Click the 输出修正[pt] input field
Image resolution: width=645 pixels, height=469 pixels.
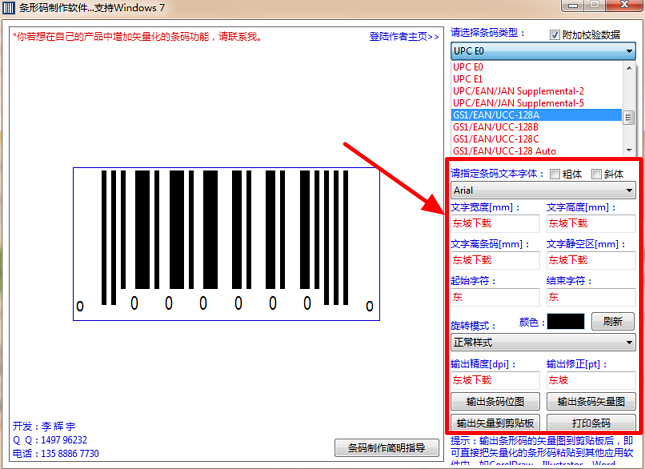[x=591, y=380]
